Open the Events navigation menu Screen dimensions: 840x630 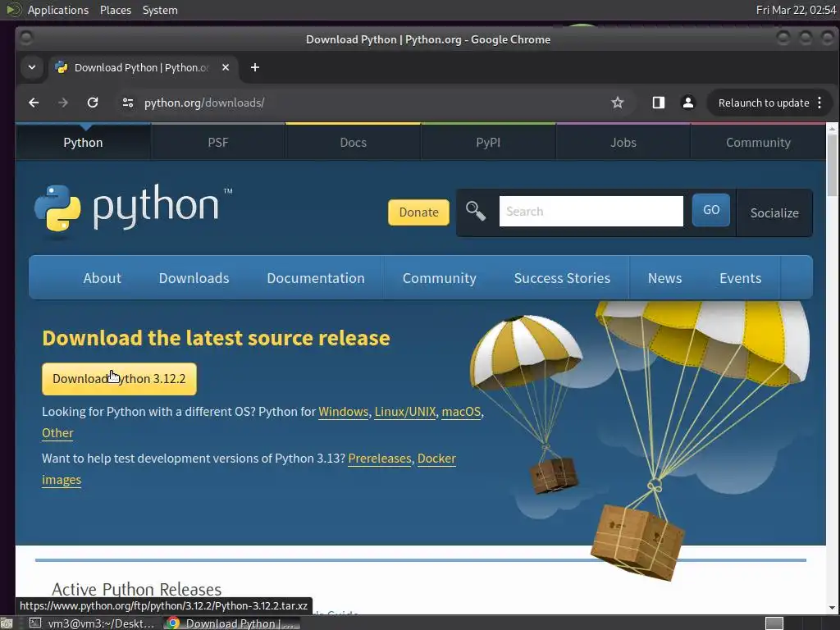[x=741, y=278]
